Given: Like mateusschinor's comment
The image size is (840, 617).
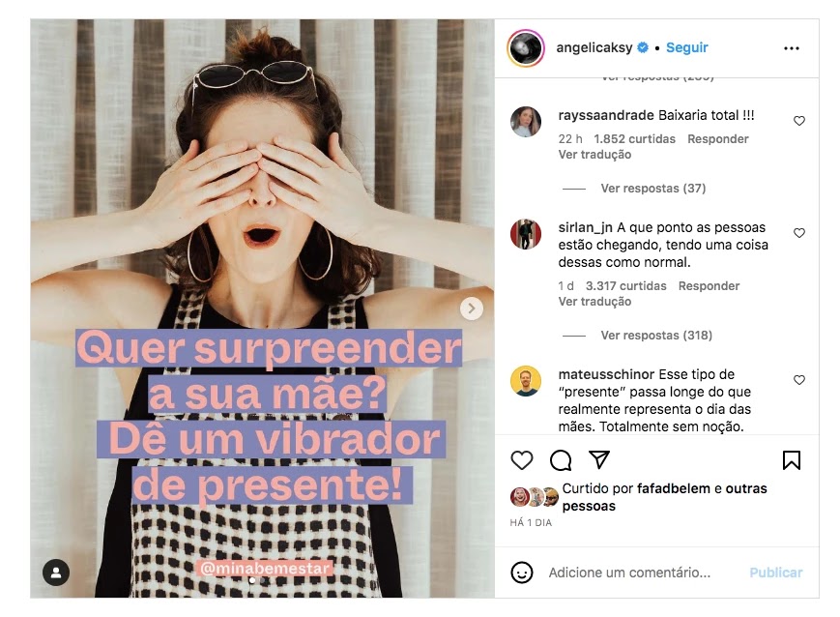Looking at the screenshot, I should click(798, 380).
